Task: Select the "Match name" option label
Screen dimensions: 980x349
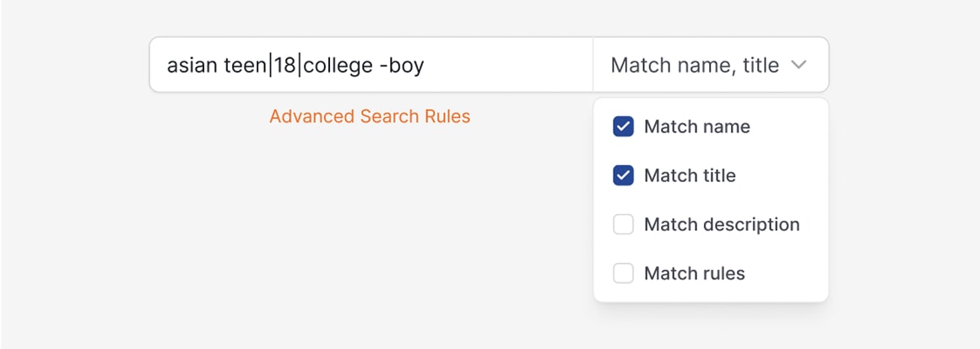Action: [696, 126]
